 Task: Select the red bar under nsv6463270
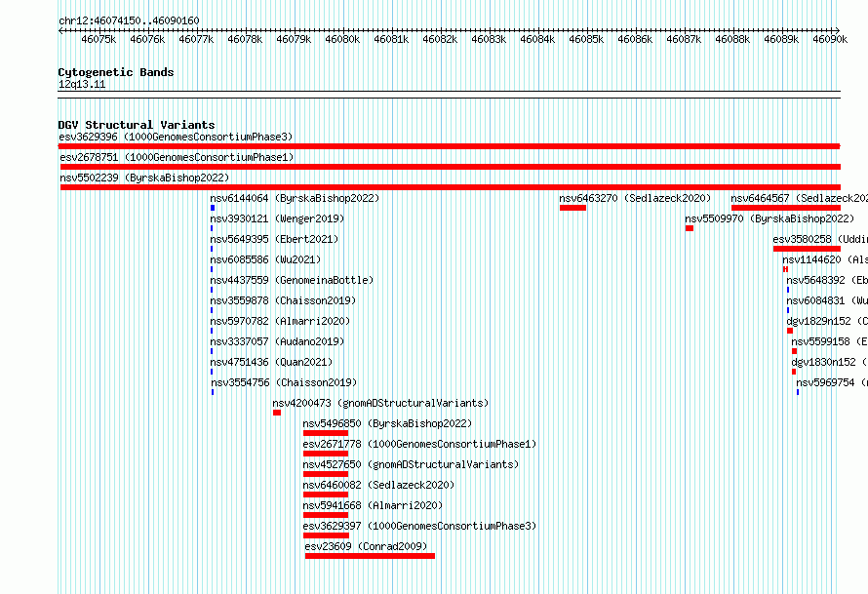[x=572, y=208]
